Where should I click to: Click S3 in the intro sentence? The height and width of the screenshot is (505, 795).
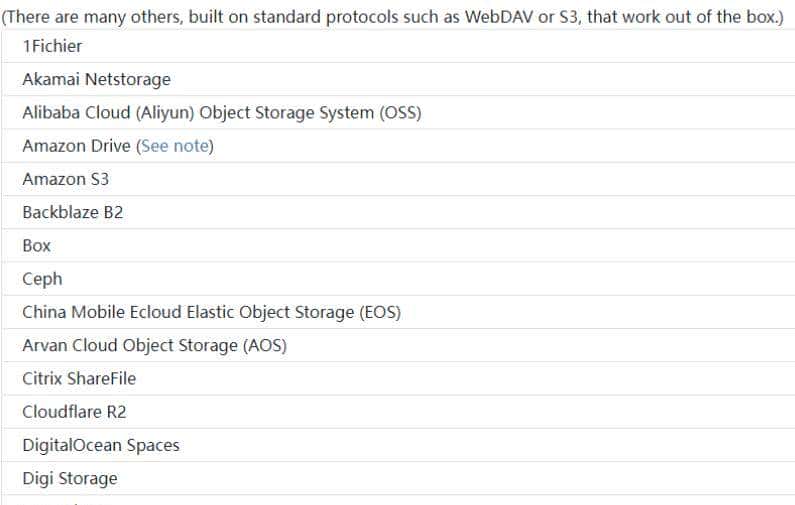pyautogui.click(x=567, y=19)
